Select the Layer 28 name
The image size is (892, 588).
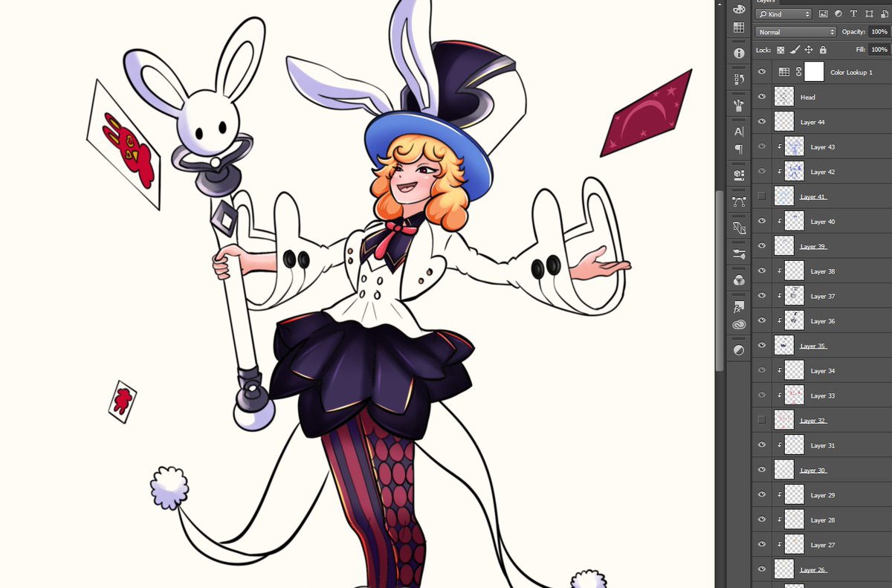coord(823,520)
